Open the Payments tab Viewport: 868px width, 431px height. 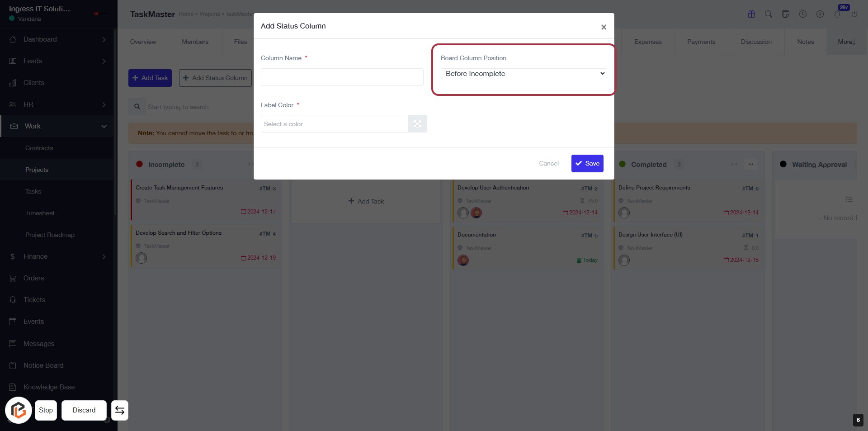[x=701, y=42]
